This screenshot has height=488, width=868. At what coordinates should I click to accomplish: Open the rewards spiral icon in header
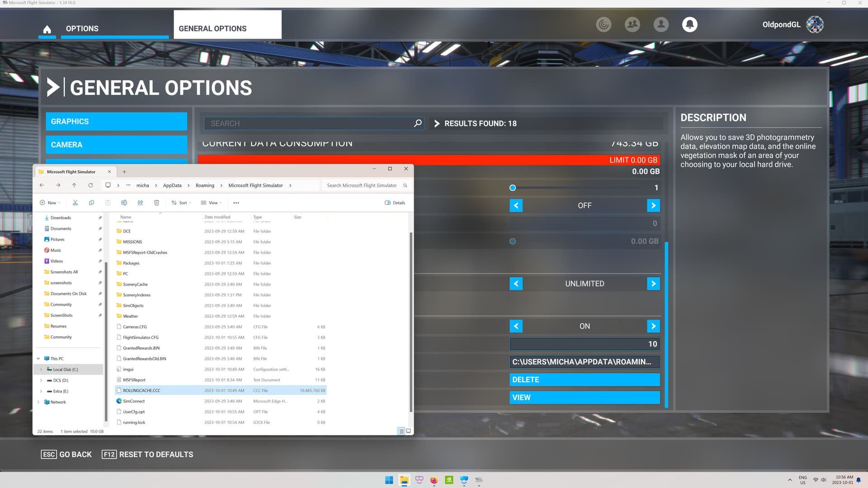coord(604,24)
